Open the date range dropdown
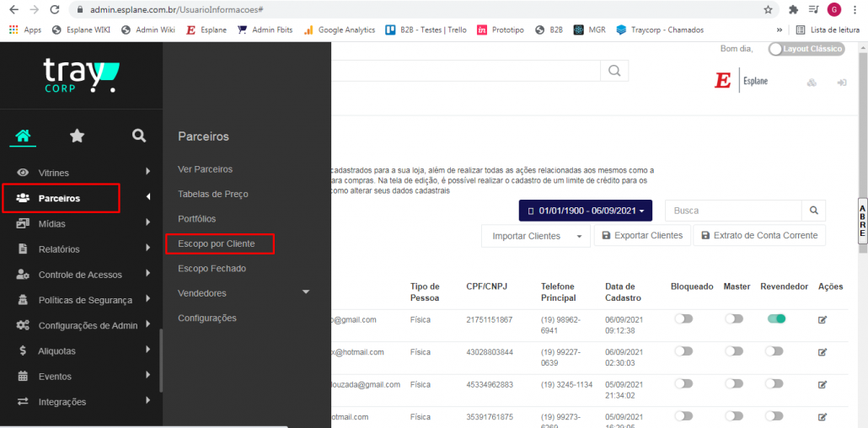This screenshot has height=428, width=868. pos(586,211)
